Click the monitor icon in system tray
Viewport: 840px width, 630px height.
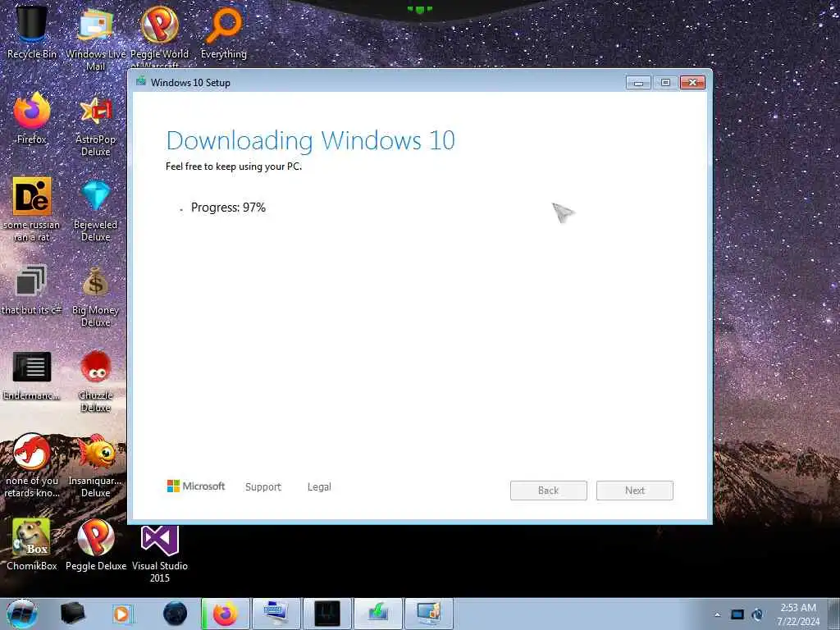pyautogui.click(x=737, y=614)
